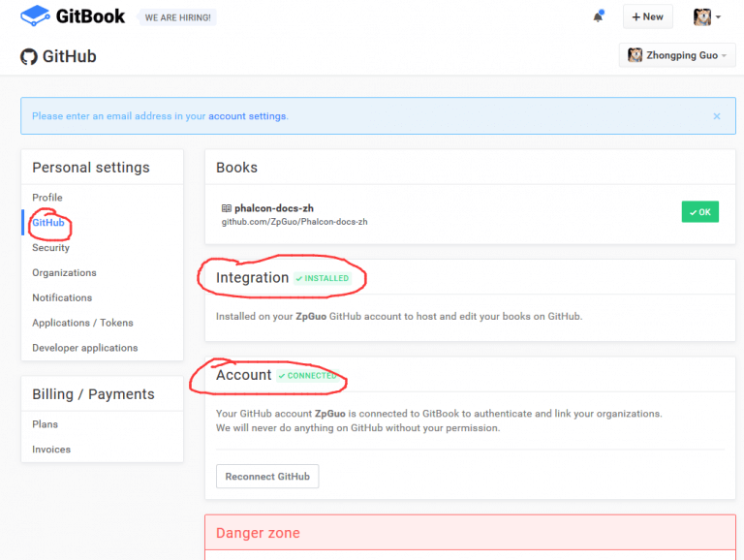The image size is (744, 560).
Task: Open Notifications settings page
Action: (62, 298)
